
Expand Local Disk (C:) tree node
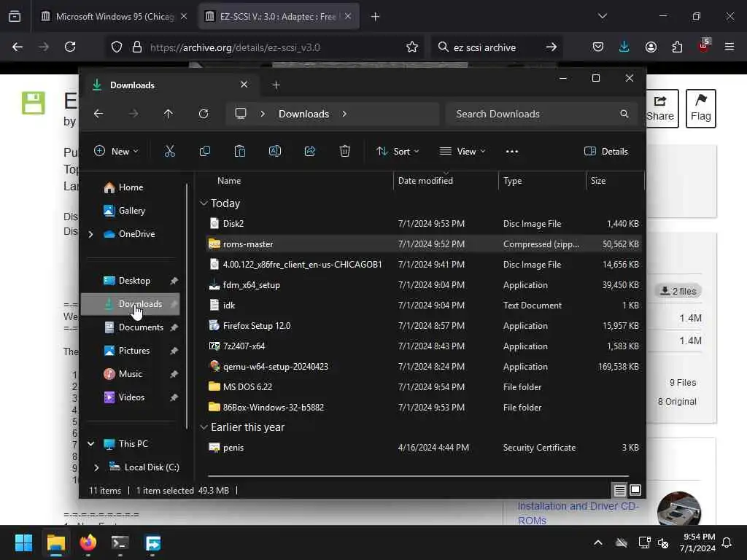click(97, 467)
